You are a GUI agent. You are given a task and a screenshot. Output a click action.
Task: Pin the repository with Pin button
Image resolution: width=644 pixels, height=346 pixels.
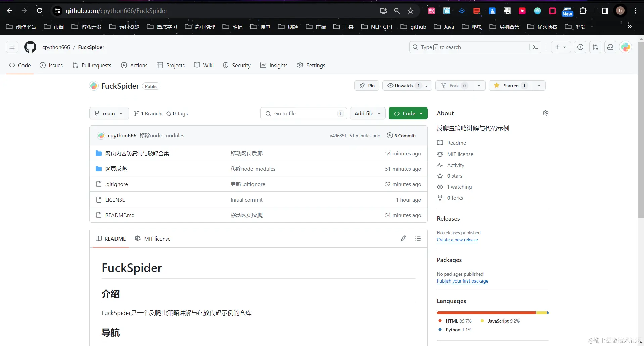(x=367, y=86)
